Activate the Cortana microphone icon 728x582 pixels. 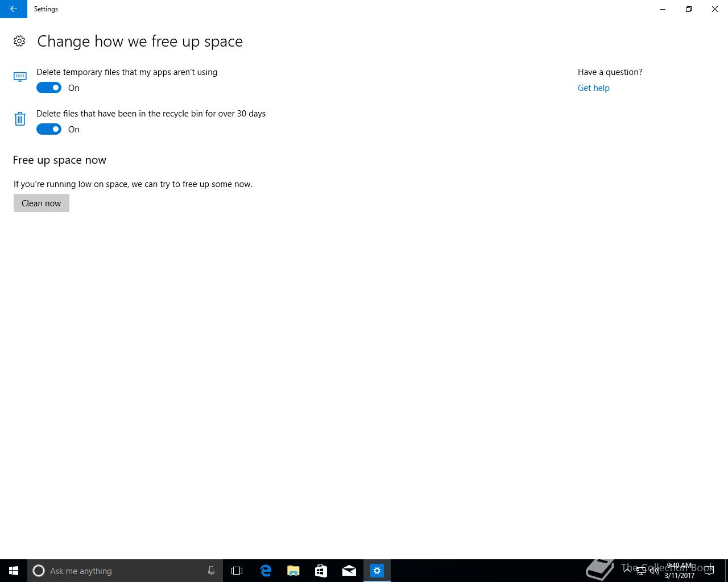pyautogui.click(x=211, y=571)
